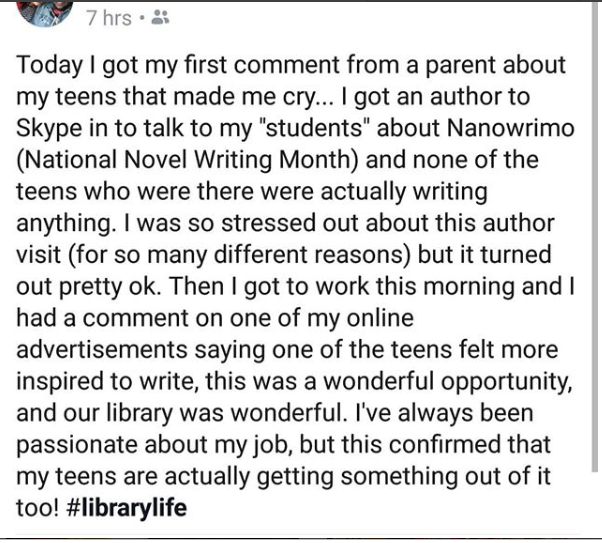This screenshot has height=543, width=602.
Task: Click the word anything in the post
Action: tap(66, 223)
